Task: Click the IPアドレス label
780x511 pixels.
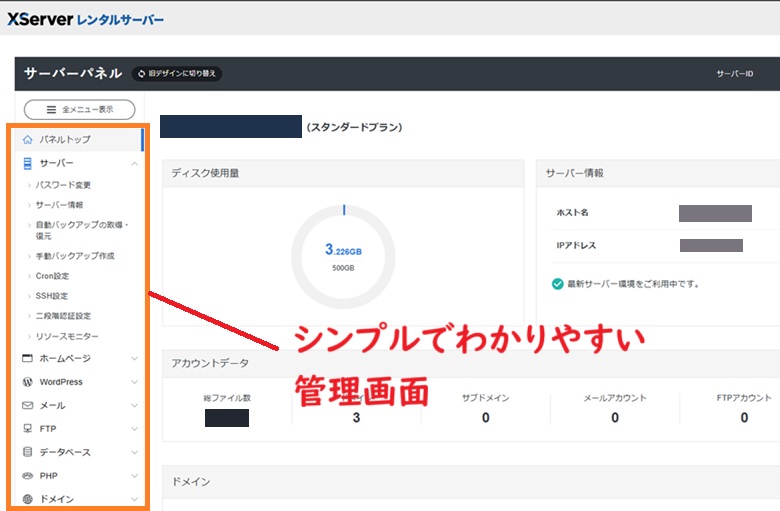Action: tap(576, 245)
